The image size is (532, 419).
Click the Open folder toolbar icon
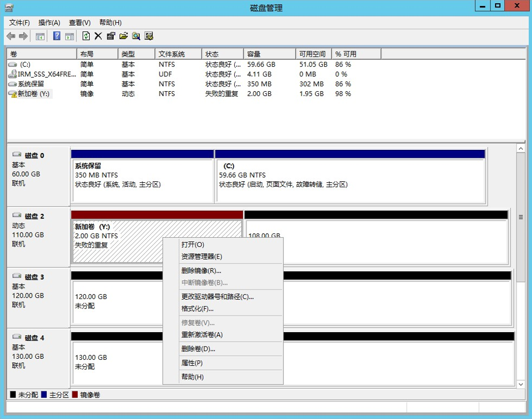(x=123, y=36)
